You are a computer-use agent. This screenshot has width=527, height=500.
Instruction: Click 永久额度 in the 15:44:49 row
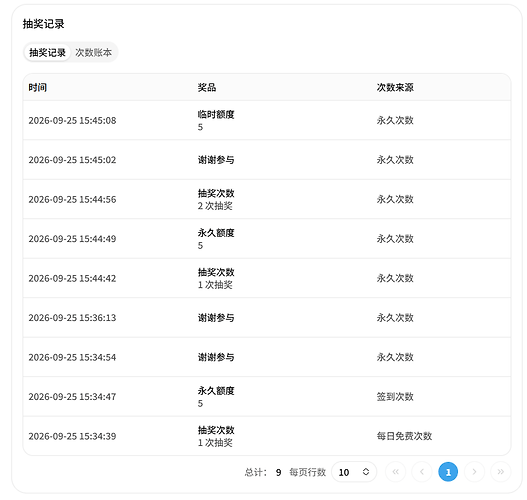(x=216, y=233)
